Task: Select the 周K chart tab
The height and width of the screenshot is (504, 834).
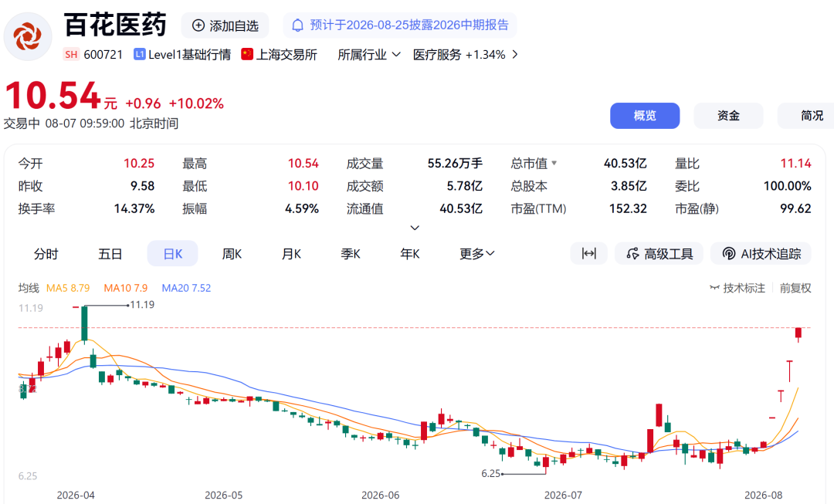Action: (x=232, y=254)
